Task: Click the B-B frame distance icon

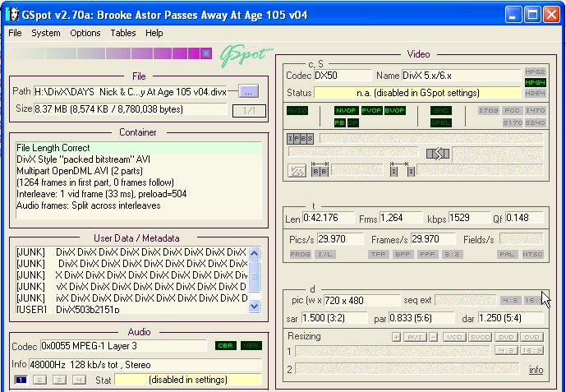Action: [x=320, y=169]
